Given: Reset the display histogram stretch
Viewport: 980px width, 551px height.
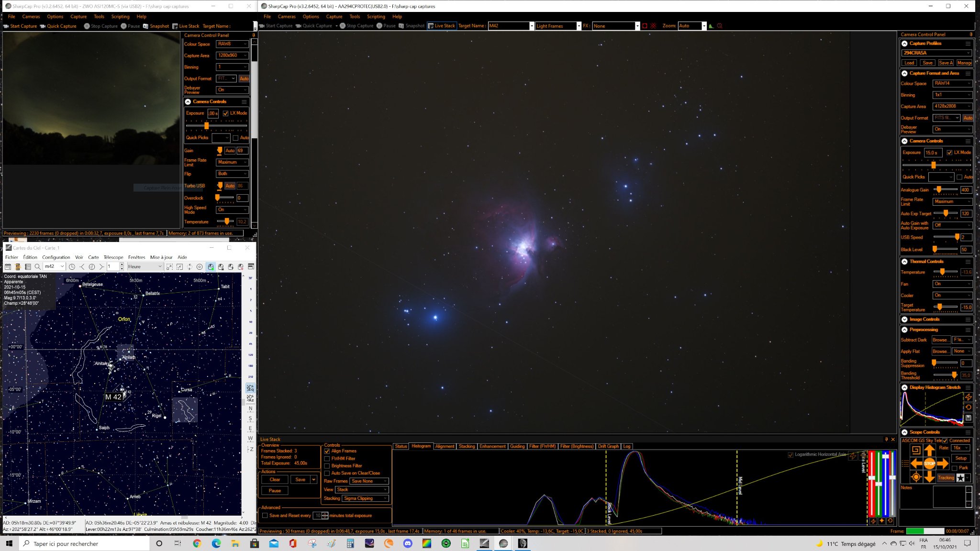Looking at the screenshot, I should click(x=969, y=407).
